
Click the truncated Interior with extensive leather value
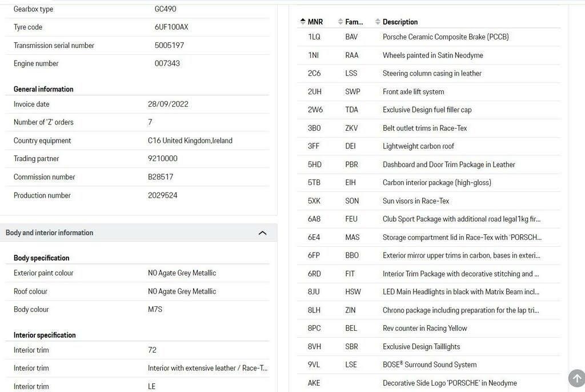tap(207, 368)
